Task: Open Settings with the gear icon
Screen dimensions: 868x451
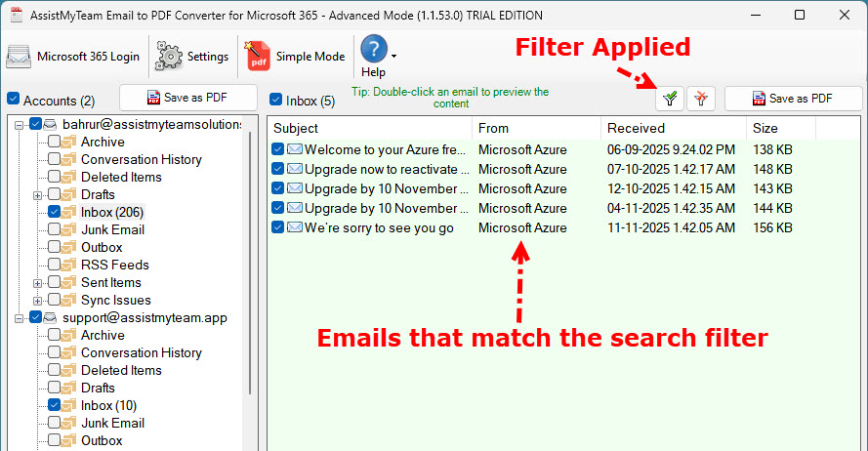Action: click(x=170, y=56)
